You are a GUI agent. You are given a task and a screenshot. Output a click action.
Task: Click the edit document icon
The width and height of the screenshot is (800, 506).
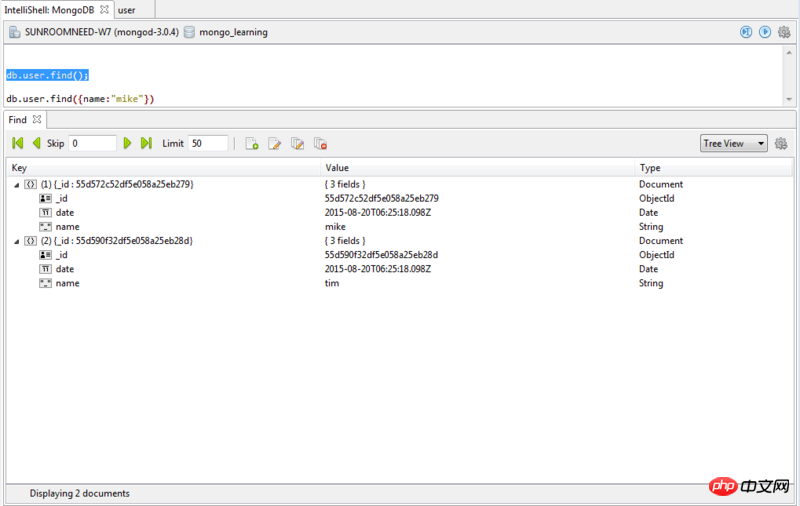coord(274,144)
